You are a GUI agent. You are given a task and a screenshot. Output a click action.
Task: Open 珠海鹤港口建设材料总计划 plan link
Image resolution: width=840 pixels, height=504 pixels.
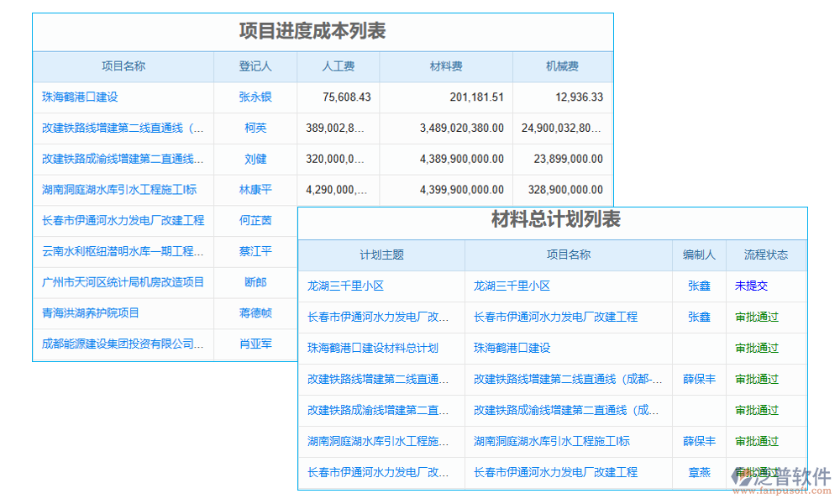pos(372,348)
